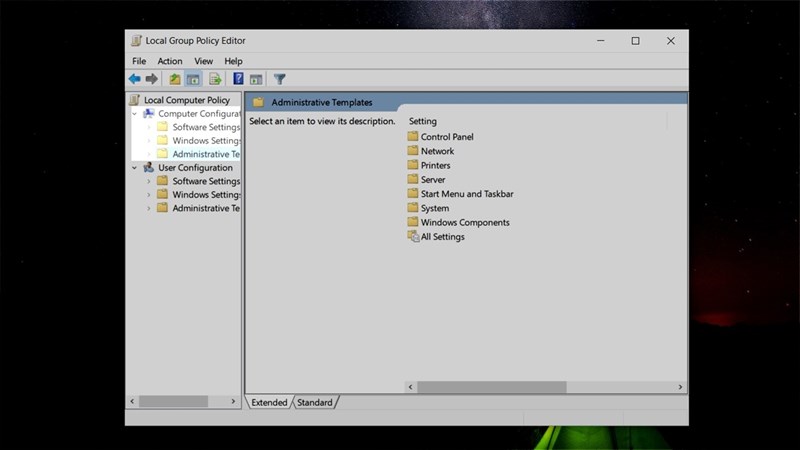800x450 pixels.
Task: Click the All Settings icon
Action: click(413, 236)
